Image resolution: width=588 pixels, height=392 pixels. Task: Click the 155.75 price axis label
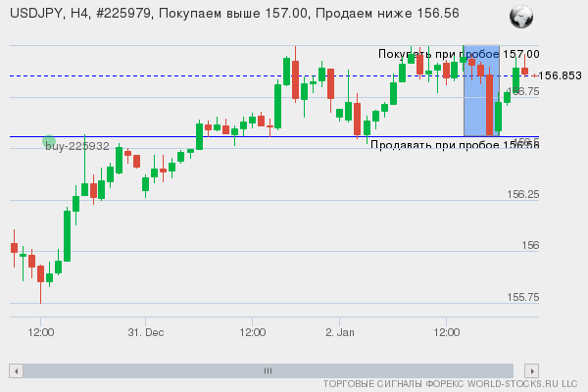point(523,297)
